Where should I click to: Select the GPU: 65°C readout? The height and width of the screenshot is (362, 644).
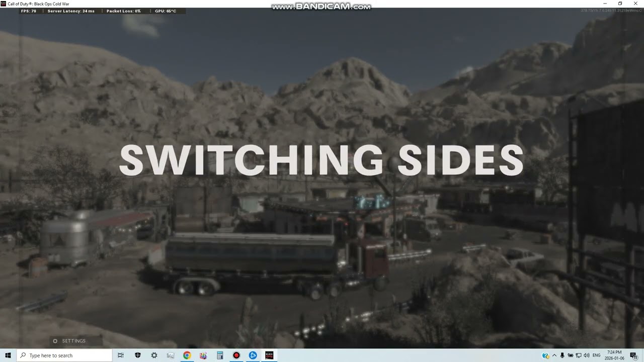click(166, 11)
